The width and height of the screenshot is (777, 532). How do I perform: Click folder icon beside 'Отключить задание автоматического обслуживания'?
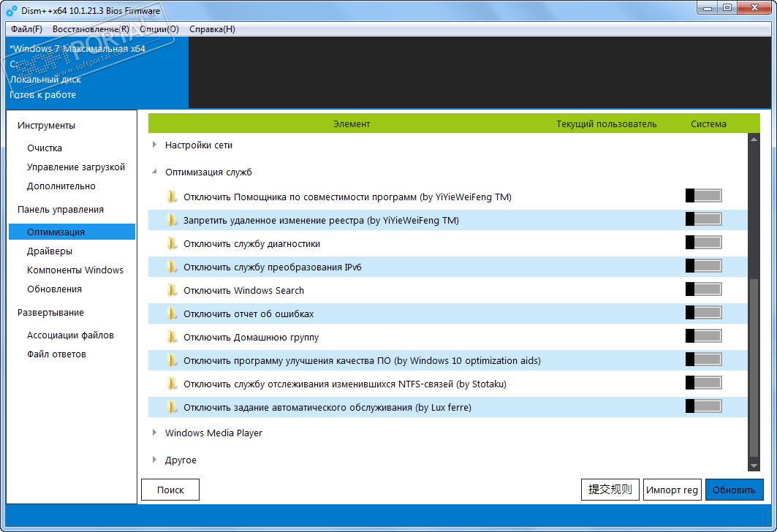tap(172, 407)
